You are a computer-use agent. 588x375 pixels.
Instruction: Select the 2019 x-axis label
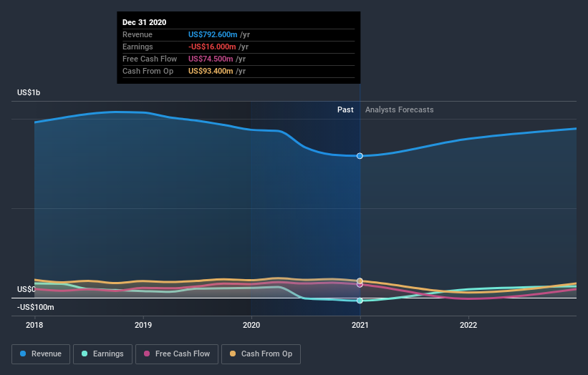coord(143,325)
